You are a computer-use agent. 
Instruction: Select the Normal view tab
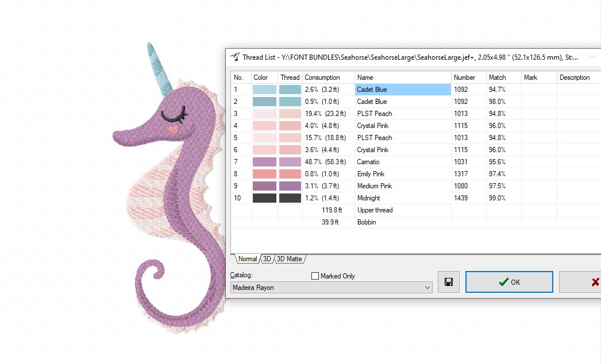pyautogui.click(x=247, y=259)
